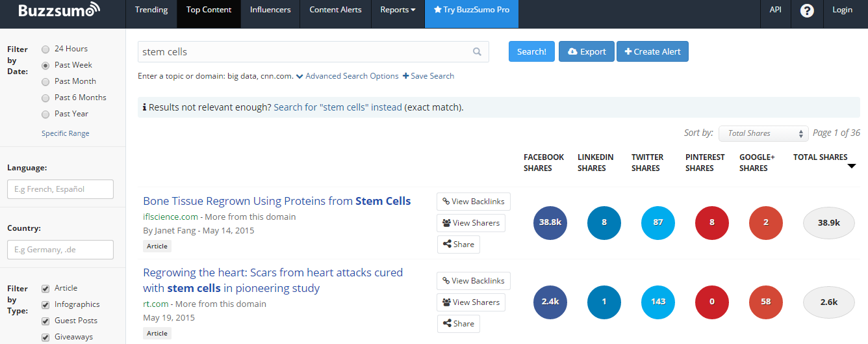Click the Facebook shares 38.8k circle

pos(550,222)
